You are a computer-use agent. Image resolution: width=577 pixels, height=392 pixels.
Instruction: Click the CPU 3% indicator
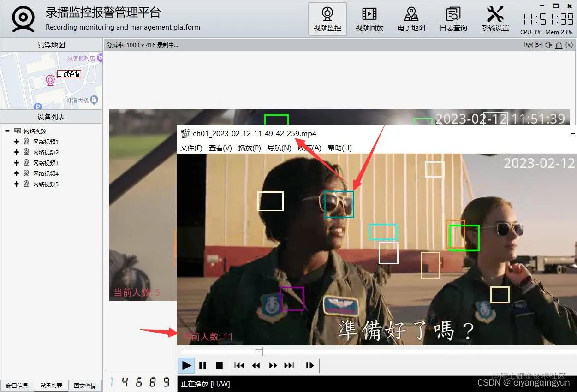[x=531, y=32]
